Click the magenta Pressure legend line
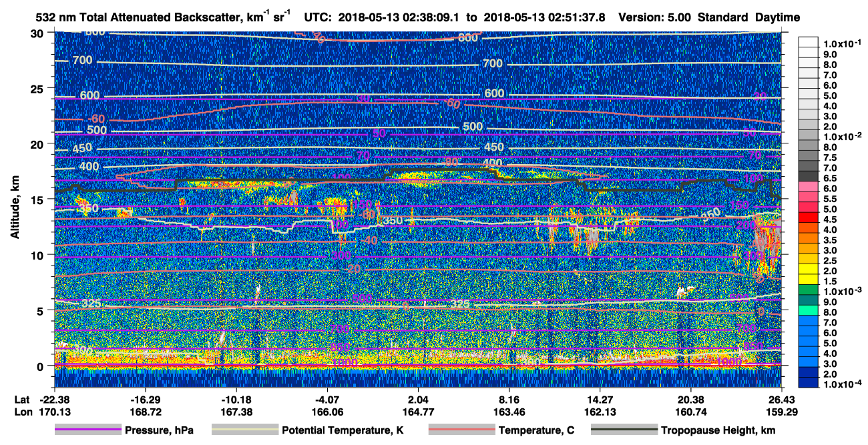The width and height of the screenshot is (868, 445). 87,430
